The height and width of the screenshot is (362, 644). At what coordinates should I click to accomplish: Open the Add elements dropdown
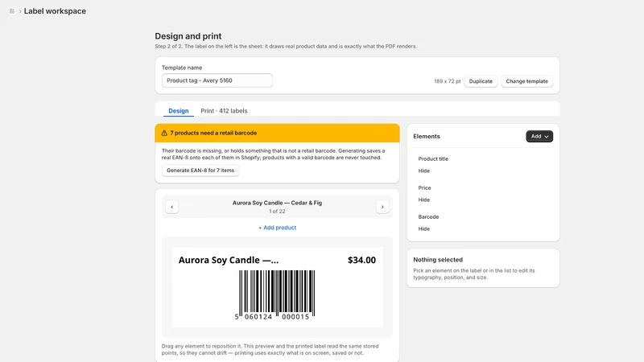pos(539,136)
